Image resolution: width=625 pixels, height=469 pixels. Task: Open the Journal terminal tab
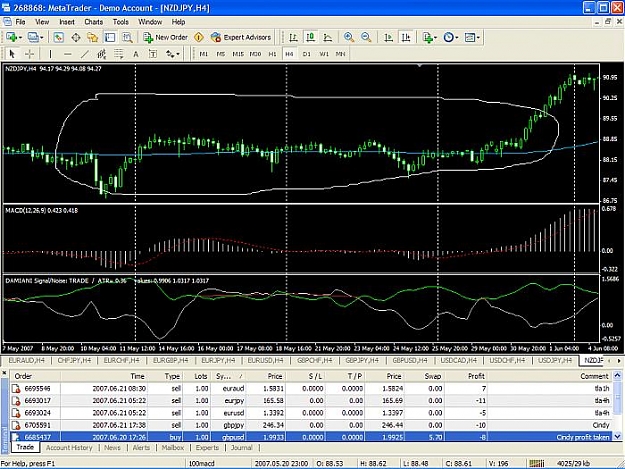coord(242,447)
